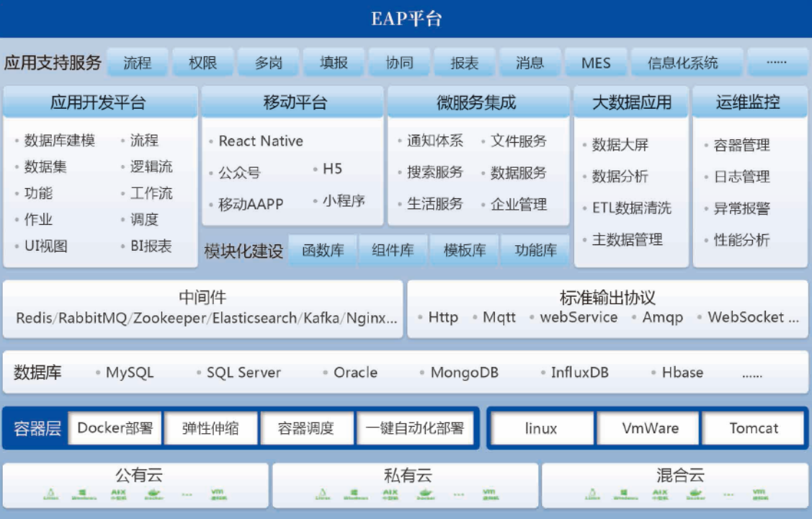Viewport: 812px width, 519px height.
Task: Select the Linux icon under 公有云
Action: coord(50,494)
